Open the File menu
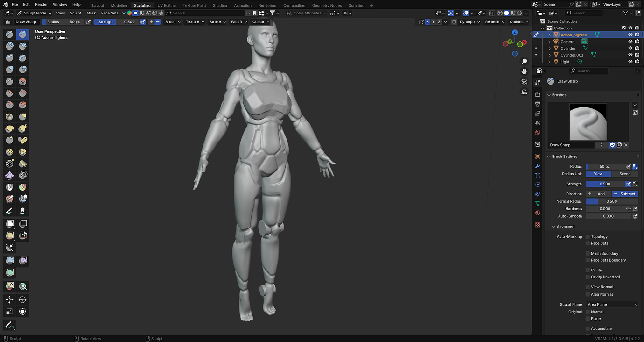This screenshot has height=342, width=644. pos(14,4)
